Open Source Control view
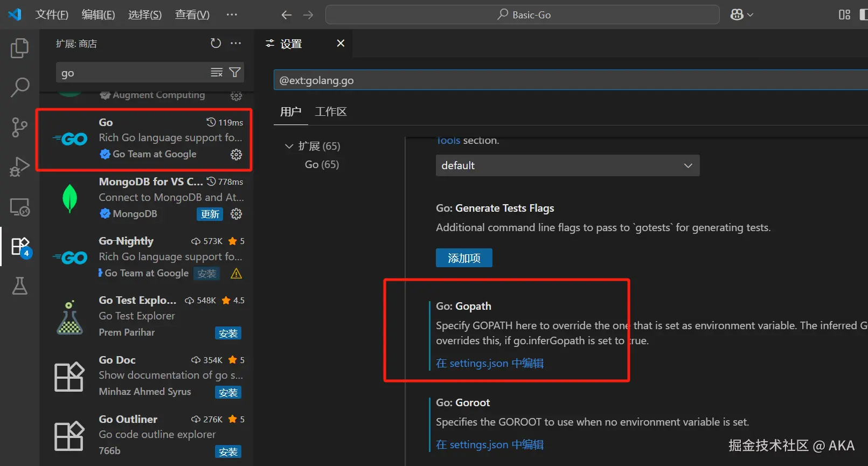868x466 pixels. [x=19, y=127]
